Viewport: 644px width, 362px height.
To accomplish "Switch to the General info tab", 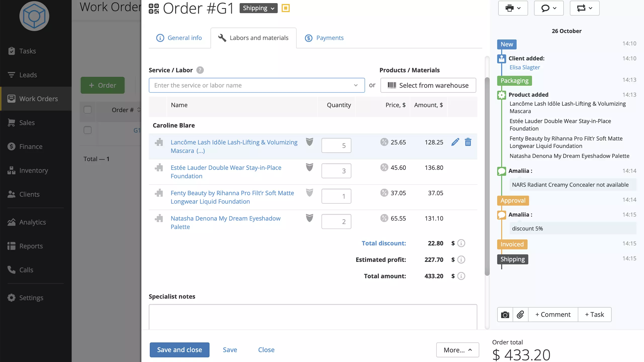I will pos(179,38).
